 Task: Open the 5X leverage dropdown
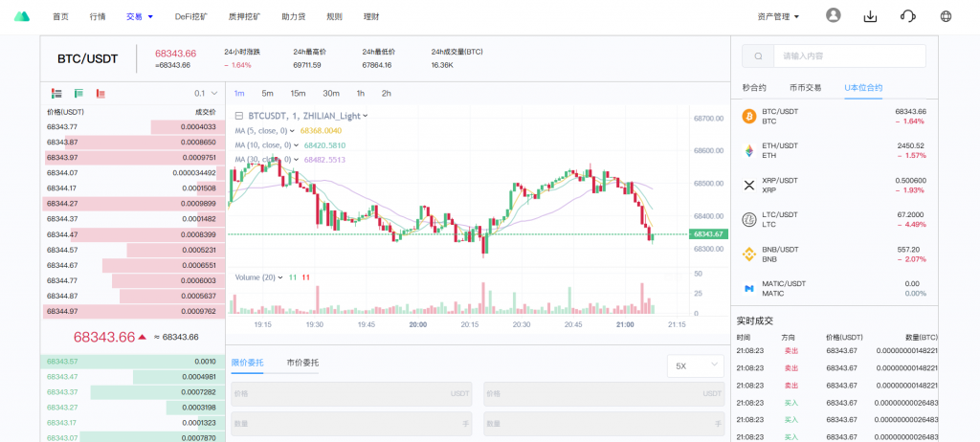(696, 365)
